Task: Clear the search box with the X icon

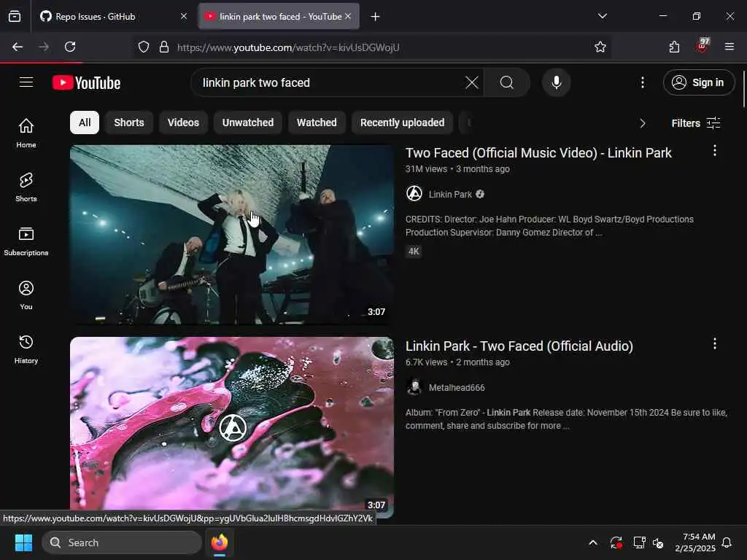Action: (472, 82)
